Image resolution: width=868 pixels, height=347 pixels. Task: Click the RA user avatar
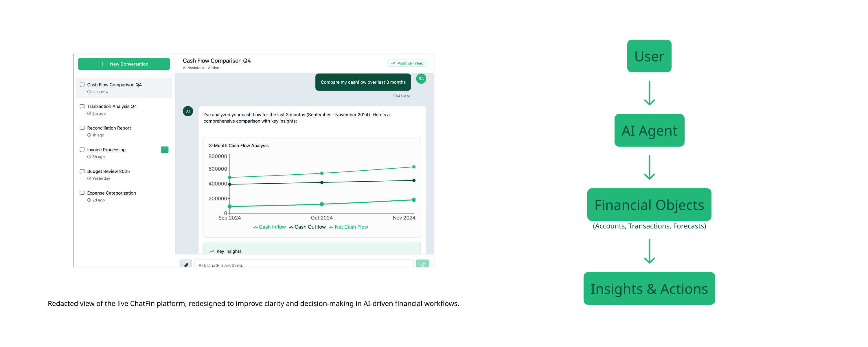pyautogui.click(x=421, y=79)
